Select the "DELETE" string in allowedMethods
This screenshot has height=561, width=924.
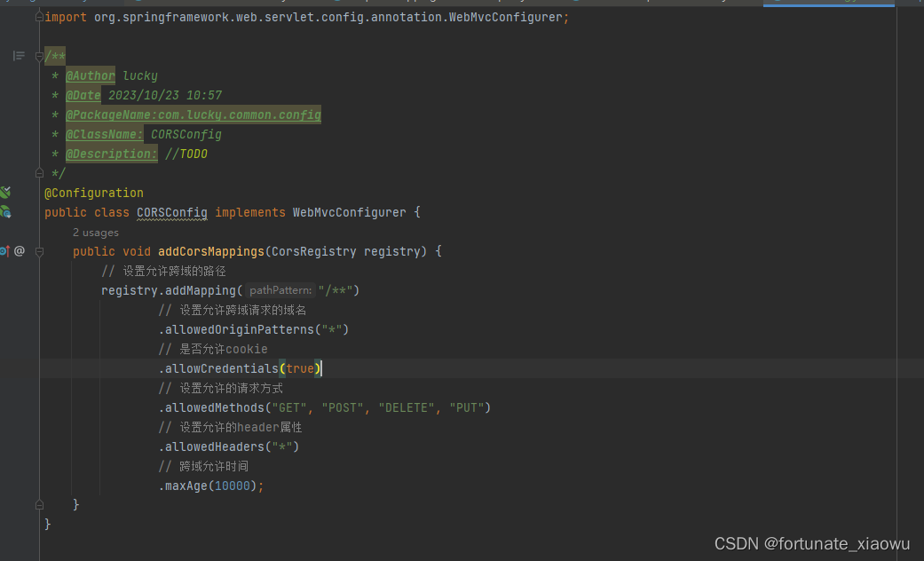[x=406, y=407]
